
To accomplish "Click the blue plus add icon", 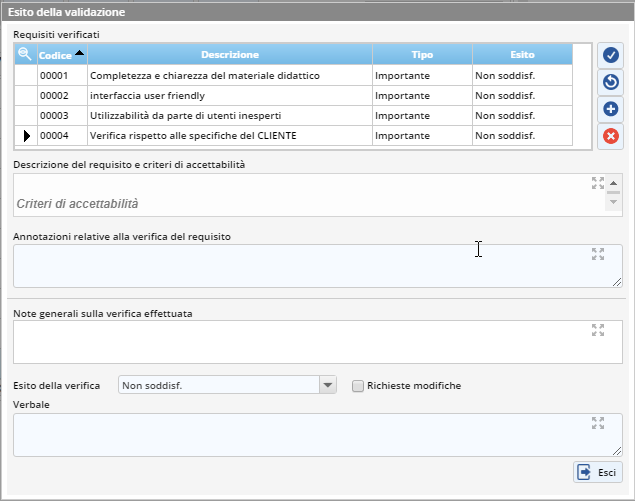I will [x=610, y=109].
